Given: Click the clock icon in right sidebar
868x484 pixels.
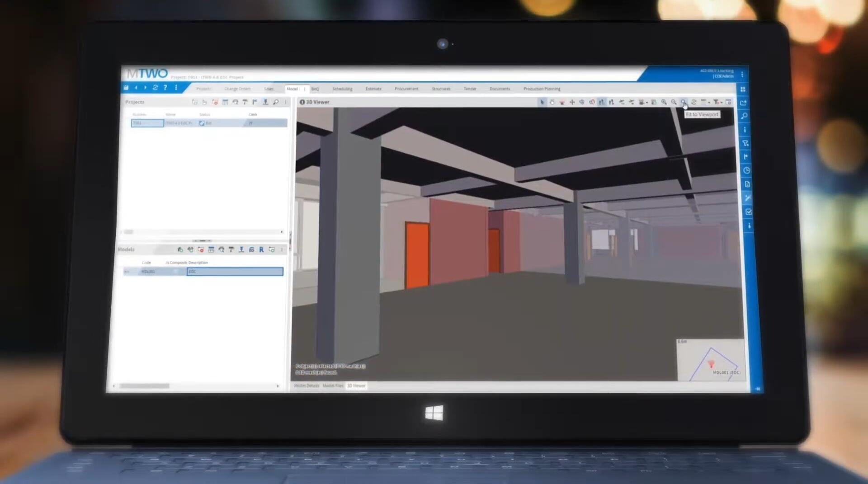Looking at the screenshot, I should (x=747, y=170).
